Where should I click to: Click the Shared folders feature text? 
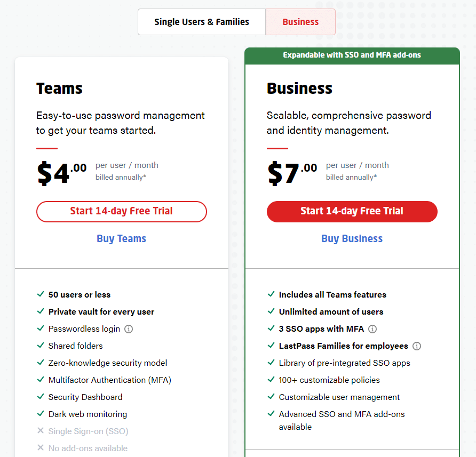(76, 346)
